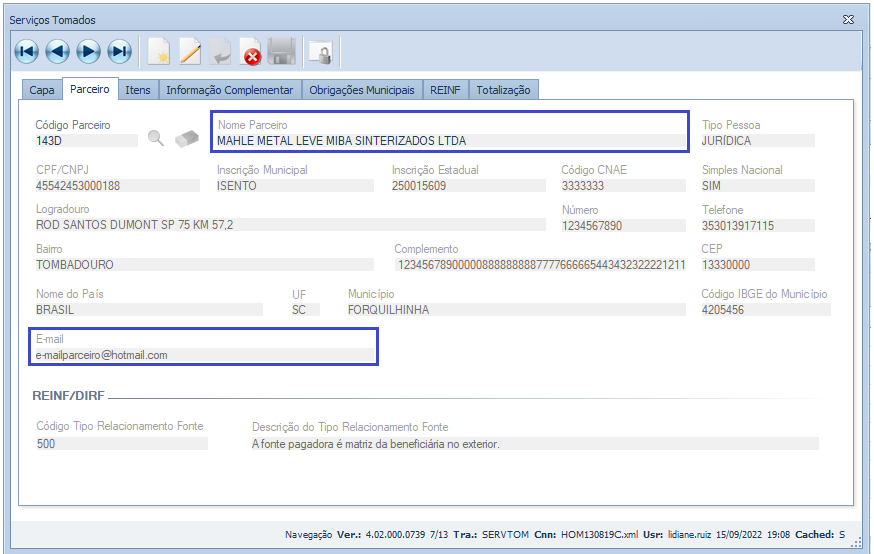The image size is (874, 554).
Task: Click the pencil edit record icon
Action: (x=189, y=51)
